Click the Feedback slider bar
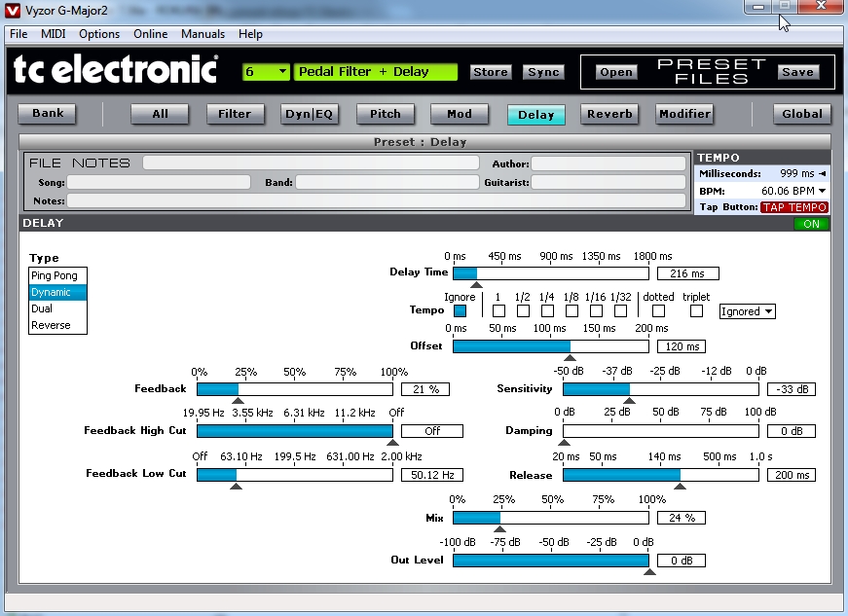 pyautogui.click(x=295, y=389)
